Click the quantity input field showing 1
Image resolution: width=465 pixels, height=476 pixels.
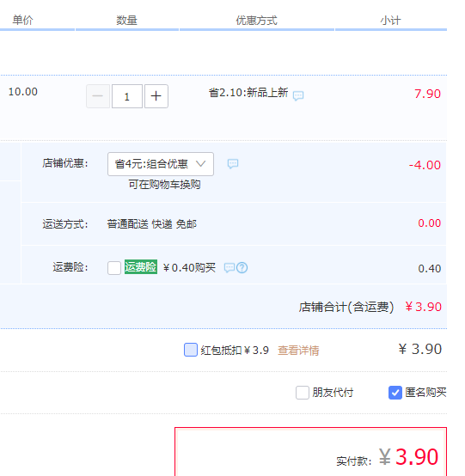pos(127,96)
